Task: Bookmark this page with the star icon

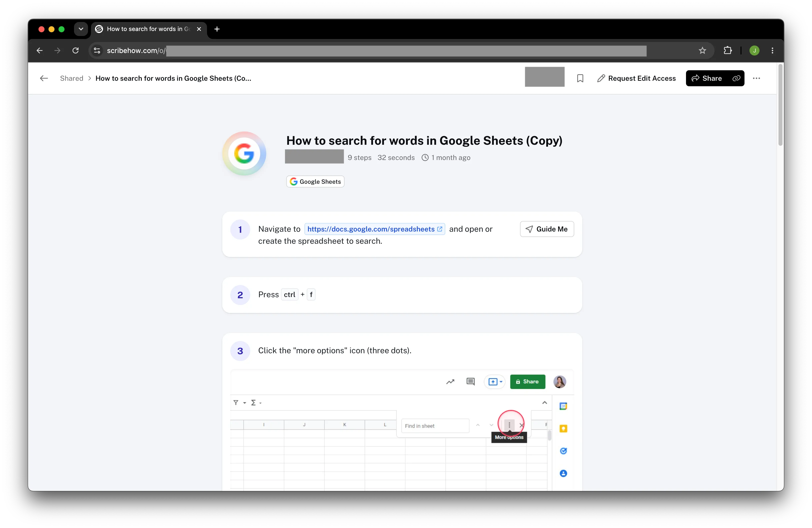Action: click(x=702, y=50)
